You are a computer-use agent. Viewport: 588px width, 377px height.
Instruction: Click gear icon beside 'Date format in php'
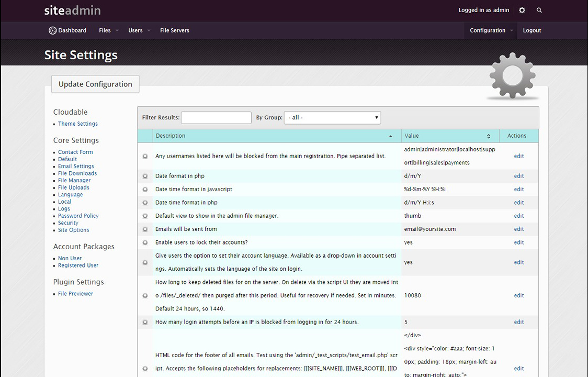pyautogui.click(x=145, y=176)
